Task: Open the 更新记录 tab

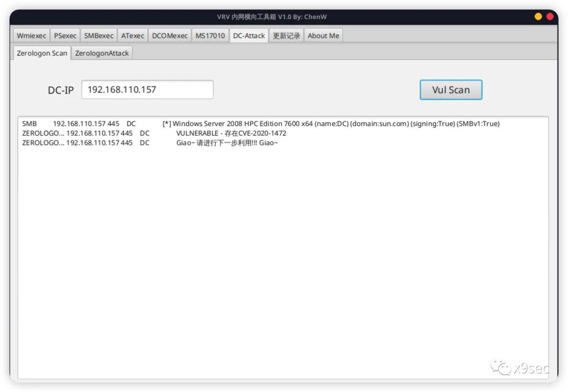Action: coord(286,35)
